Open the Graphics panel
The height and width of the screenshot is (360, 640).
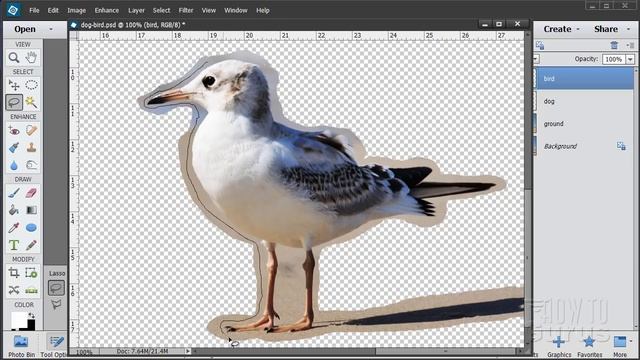(x=559, y=346)
